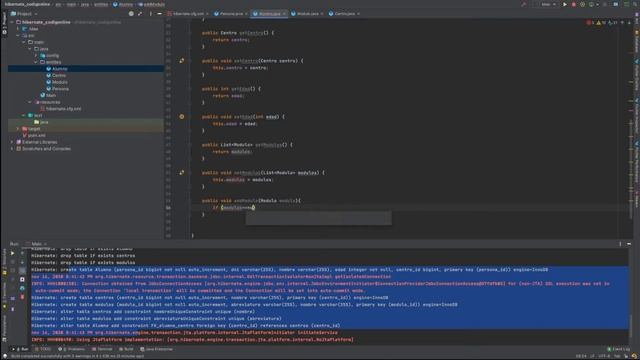
Task: Hide the Project tool window
Action: [159, 14]
